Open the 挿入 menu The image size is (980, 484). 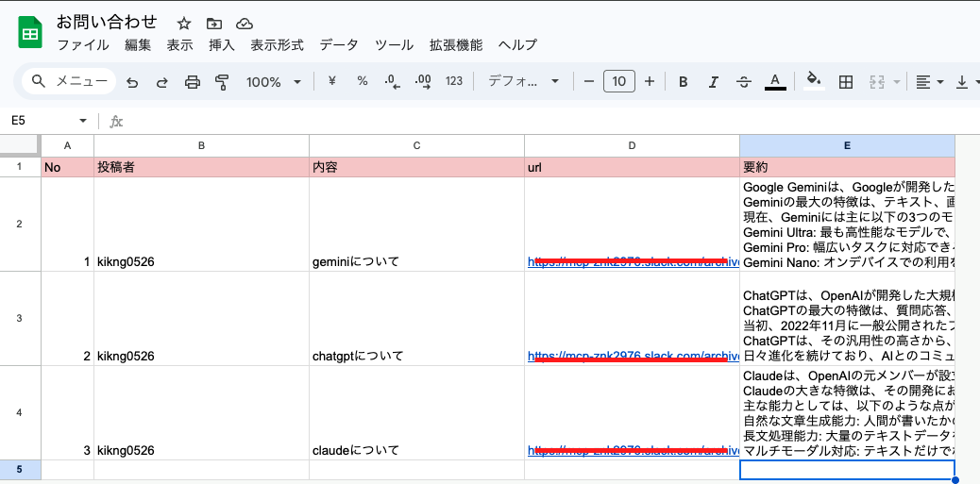pos(222,45)
